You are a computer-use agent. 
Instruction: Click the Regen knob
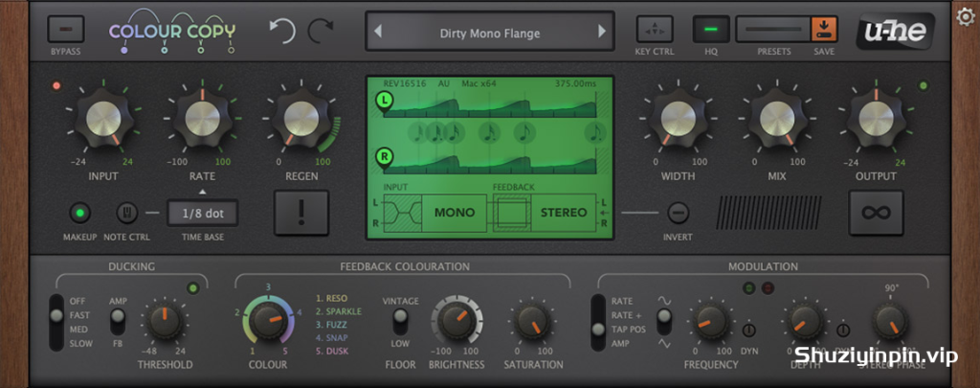(x=301, y=118)
